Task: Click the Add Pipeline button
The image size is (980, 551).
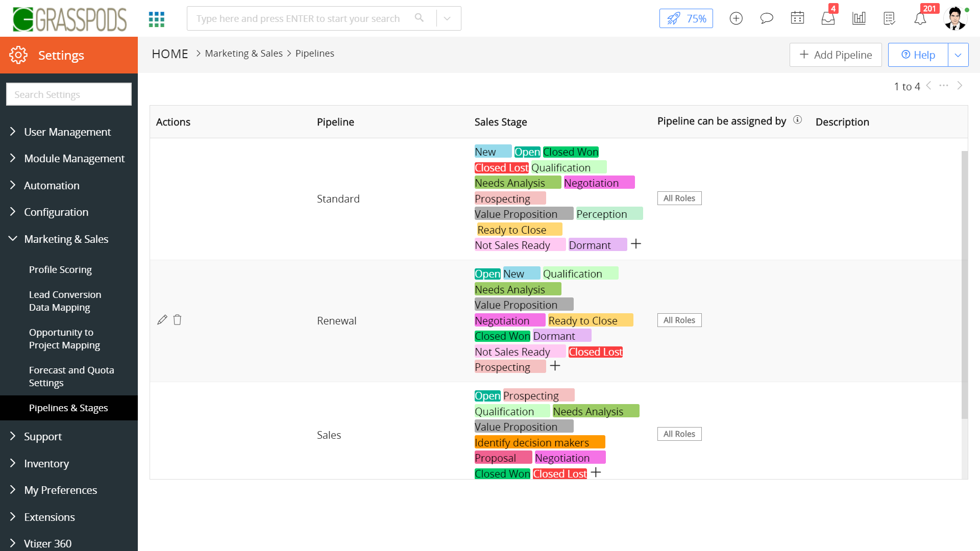Action: click(x=836, y=55)
